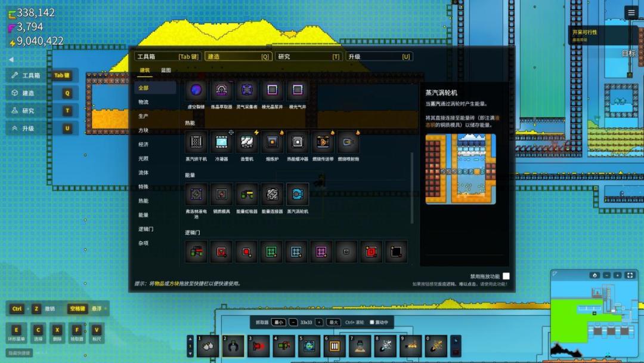Viewport: 644px width, 363px height.
Task: Pick the 燃烧喷射炮 flame cannon
Action: pos(348,142)
